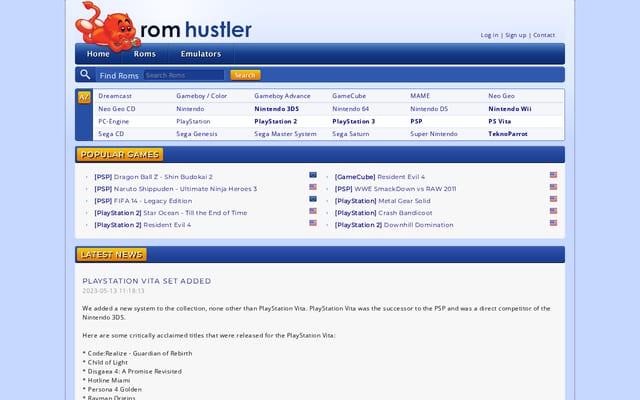The height and width of the screenshot is (400, 640).
Task: Open the PlayStation 3 system link
Action: click(353, 122)
